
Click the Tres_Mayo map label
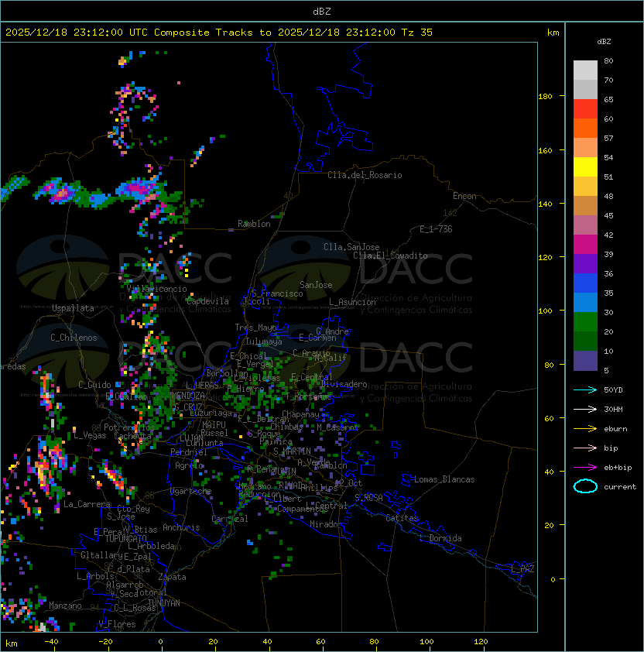(255, 328)
